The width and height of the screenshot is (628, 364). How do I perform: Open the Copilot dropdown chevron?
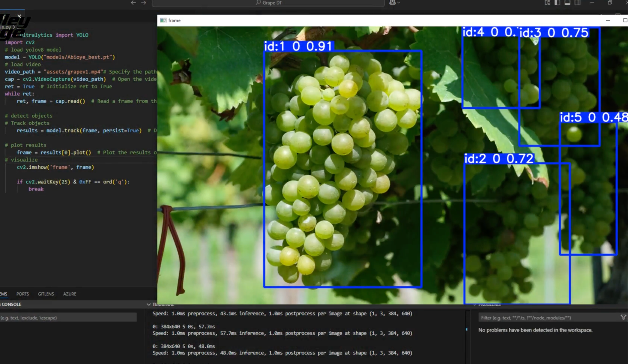(x=399, y=3)
